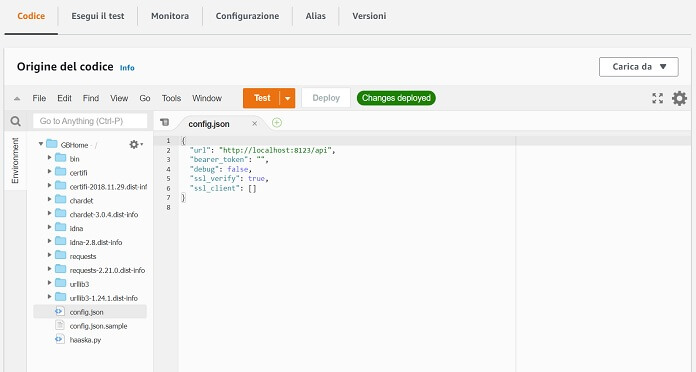Expand requests-2.21.0.dist-info folder

point(49,269)
